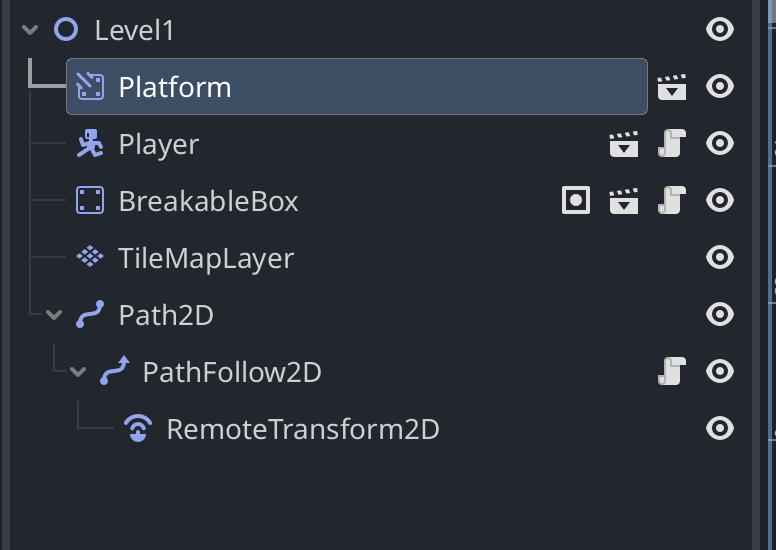Collapse the Path2D node children
Screen dimensions: 776x550
coord(54,315)
